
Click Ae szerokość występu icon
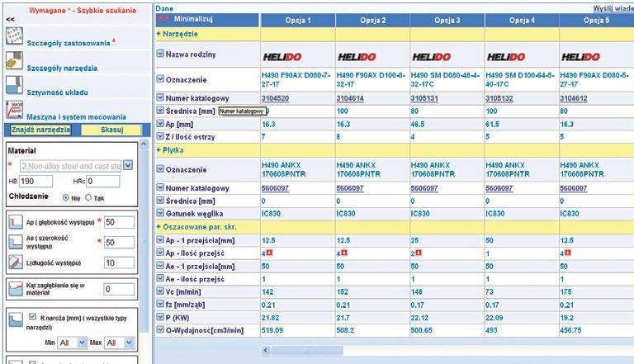pos(16,242)
